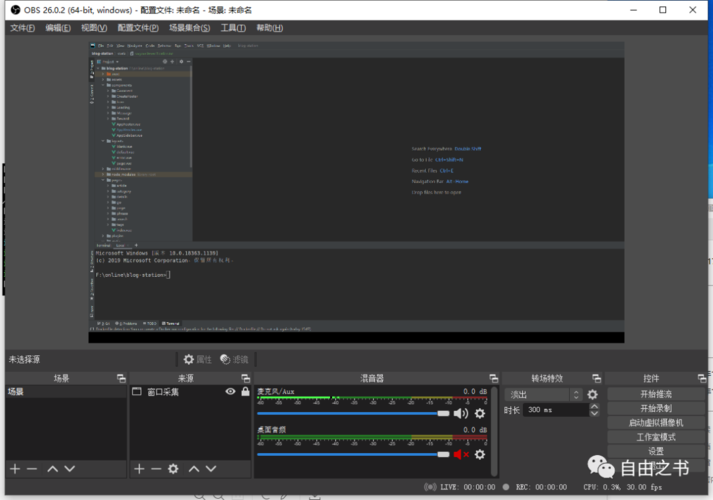Open the 配置文件(P) menu
The image size is (713, 500).
(138, 28)
